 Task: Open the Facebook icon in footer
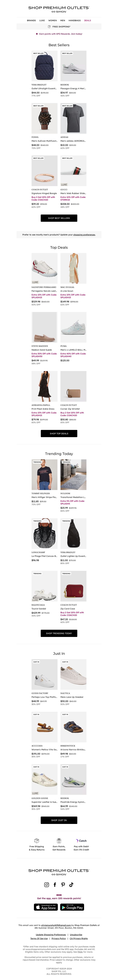click(x=55, y=884)
